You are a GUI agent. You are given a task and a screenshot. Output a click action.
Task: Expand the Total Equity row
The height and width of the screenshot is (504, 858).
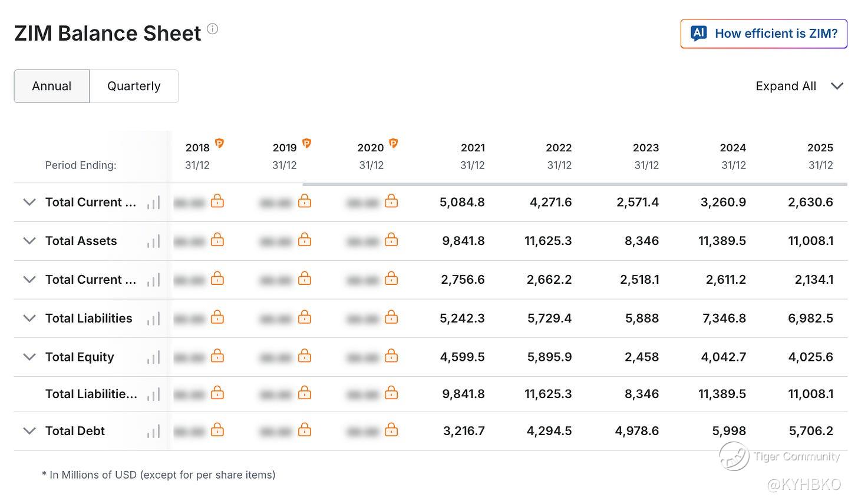tap(29, 357)
